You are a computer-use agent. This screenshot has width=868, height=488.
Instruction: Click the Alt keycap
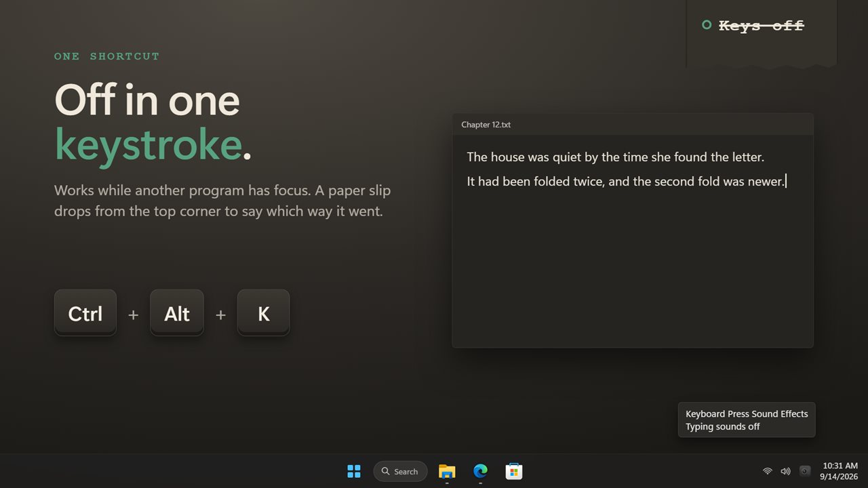click(177, 312)
